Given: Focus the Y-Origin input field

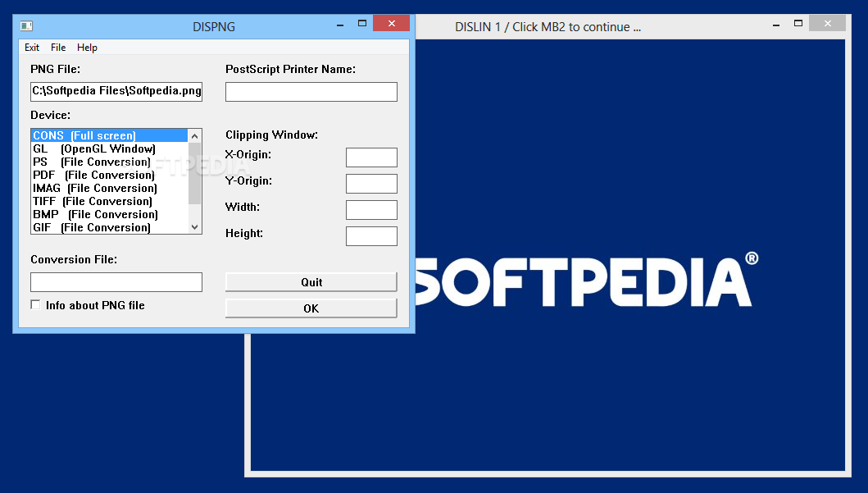Looking at the screenshot, I should [x=371, y=184].
